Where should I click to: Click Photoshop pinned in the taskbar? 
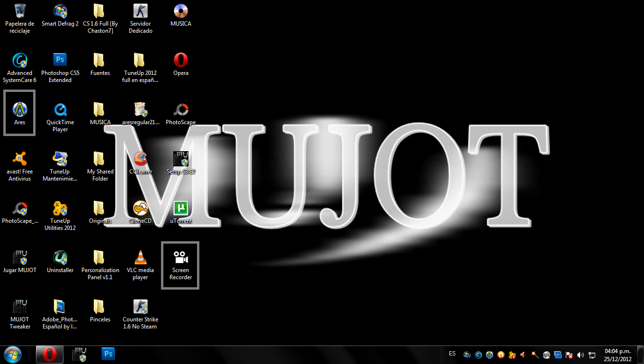coord(108,354)
